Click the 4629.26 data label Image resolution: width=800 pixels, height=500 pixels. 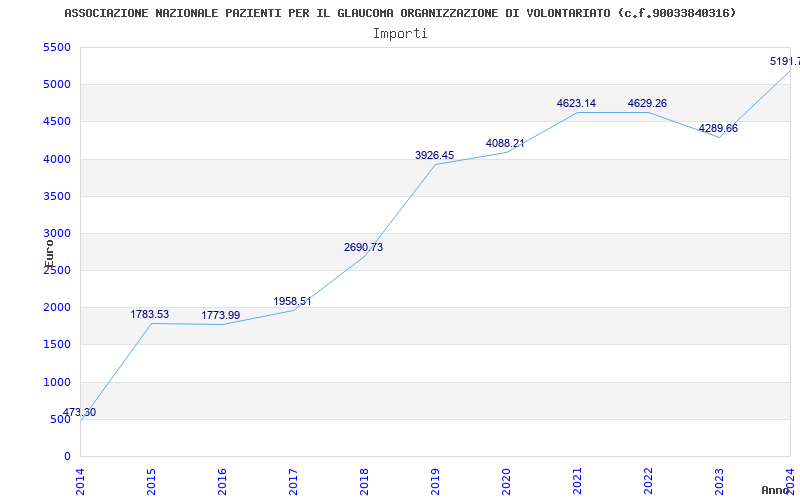(x=647, y=103)
